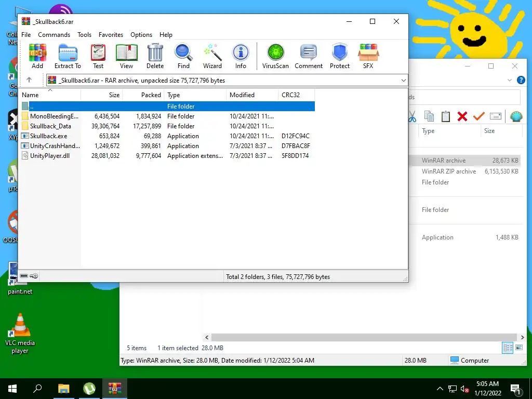Sort by the Name column header
Viewport: 532px width, 399px height.
point(50,95)
